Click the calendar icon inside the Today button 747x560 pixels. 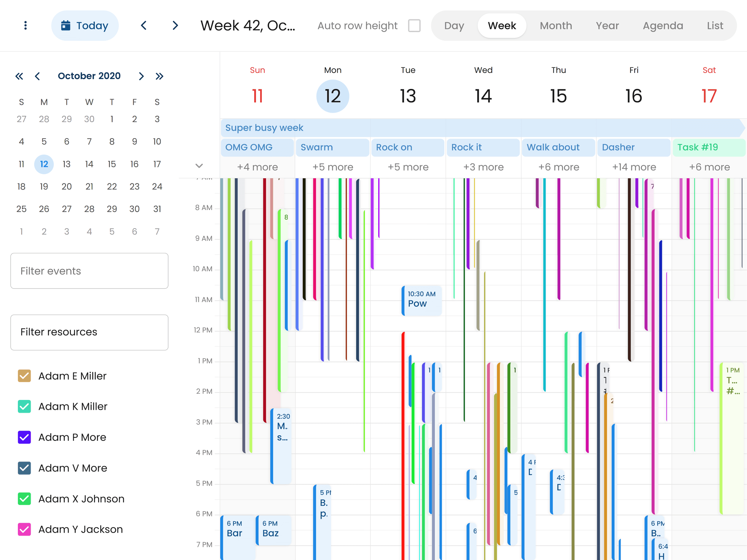66,26
